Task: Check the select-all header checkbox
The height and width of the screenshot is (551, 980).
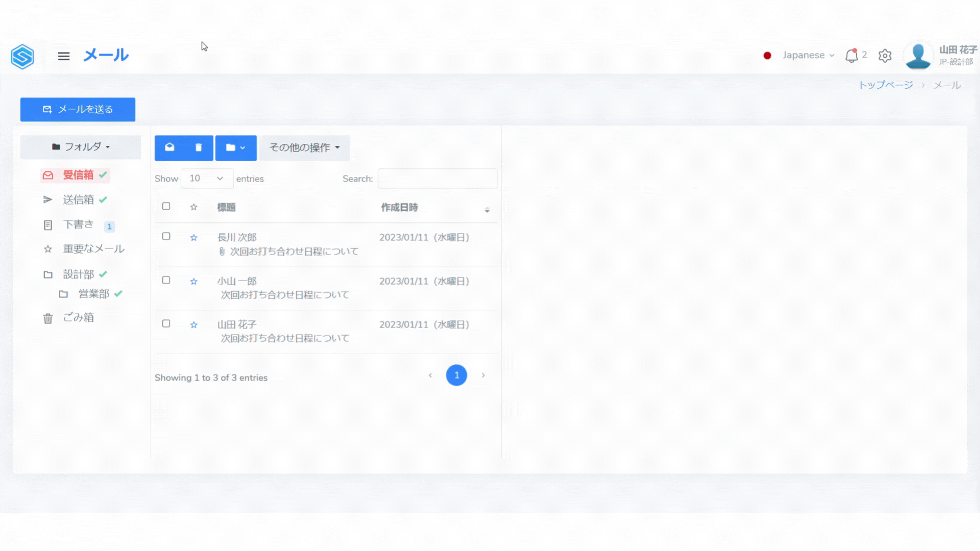Action: (166, 206)
